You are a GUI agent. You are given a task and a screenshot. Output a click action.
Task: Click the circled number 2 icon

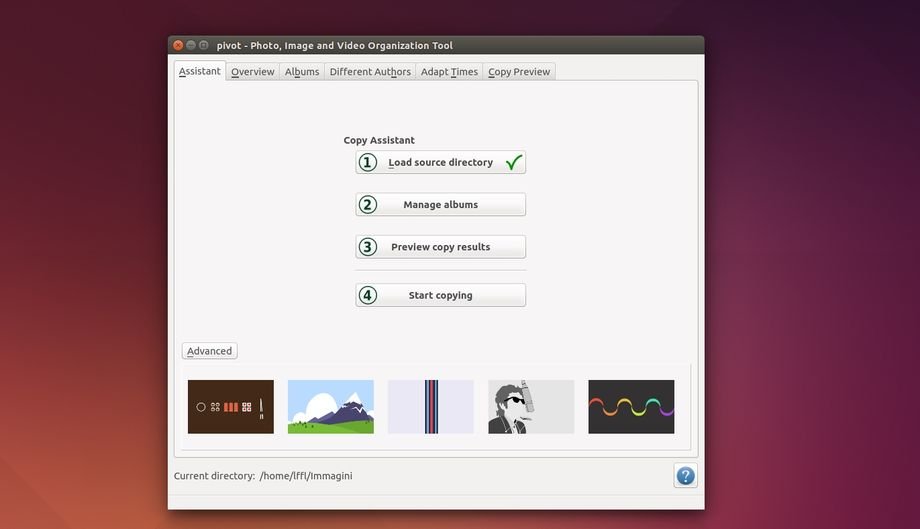point(368,205)
